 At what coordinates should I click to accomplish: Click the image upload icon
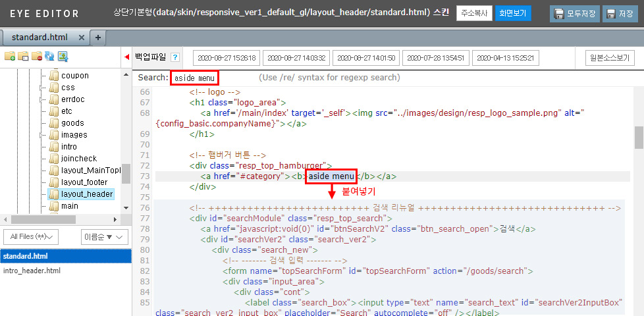63,56
